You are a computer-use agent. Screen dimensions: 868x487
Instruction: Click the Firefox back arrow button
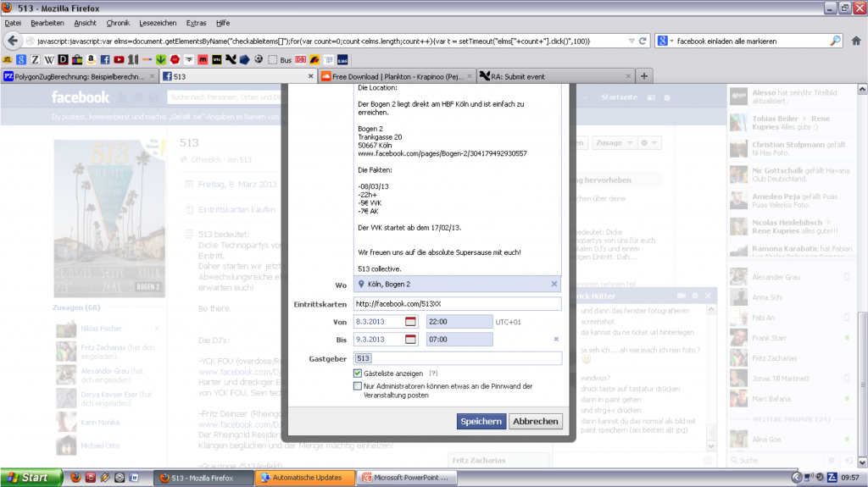point(14,41)
